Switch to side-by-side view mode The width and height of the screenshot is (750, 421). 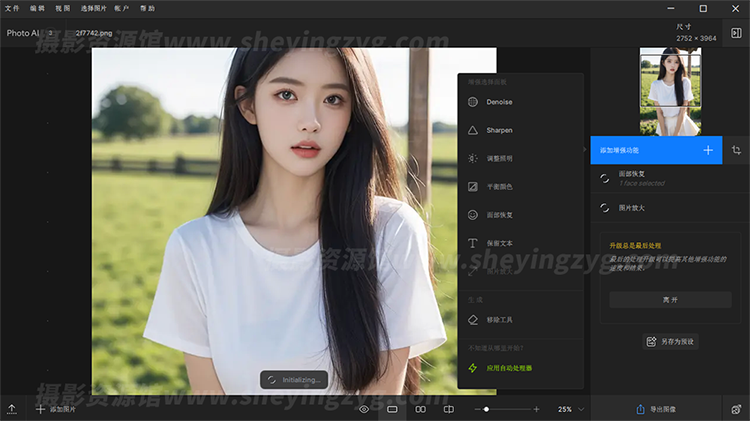421,409
